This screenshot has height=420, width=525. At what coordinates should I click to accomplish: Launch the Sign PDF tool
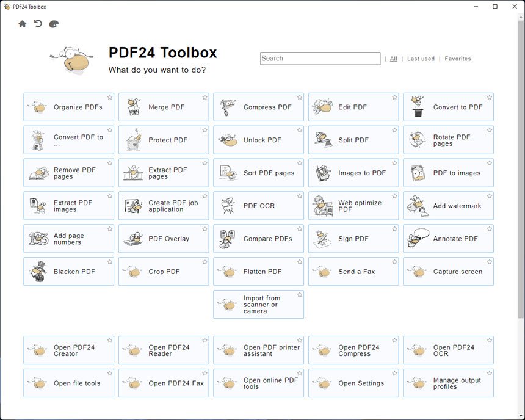(353, 239)
